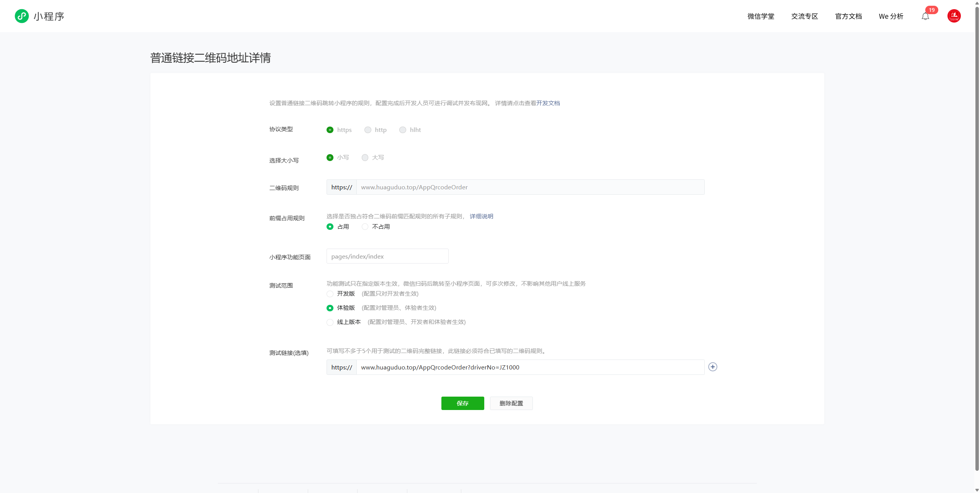Click the red user avatar

point(954,16)
